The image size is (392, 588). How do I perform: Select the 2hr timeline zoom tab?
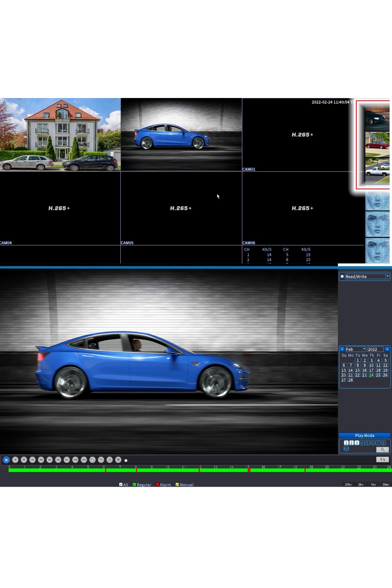pos(361,484)
